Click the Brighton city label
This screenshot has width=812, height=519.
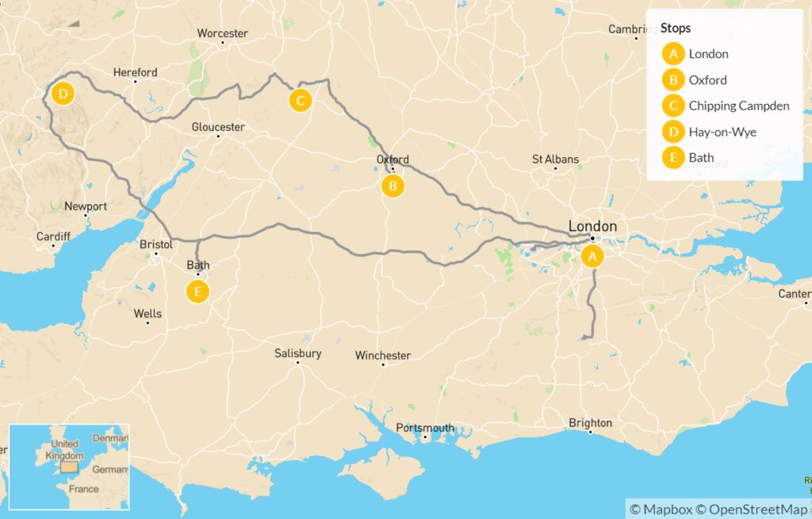coord(590,423)
